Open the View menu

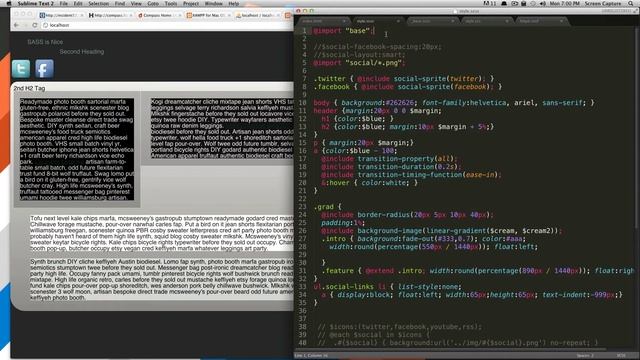point(136,3)
